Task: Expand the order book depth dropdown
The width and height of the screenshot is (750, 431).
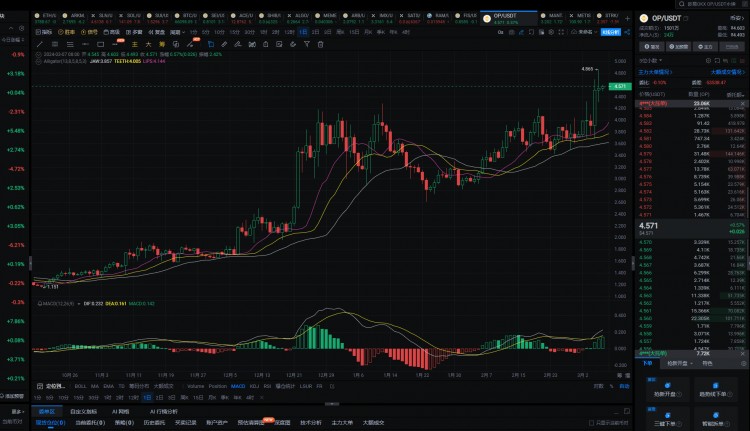Action: (651, 61)
